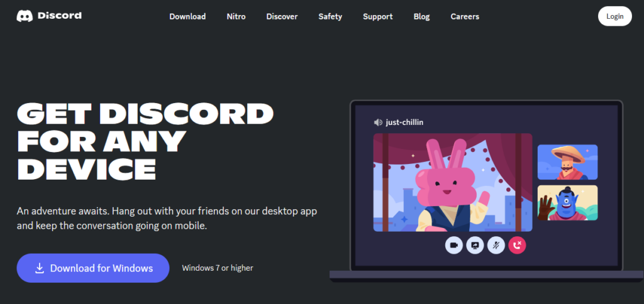Click the Discord logo in header

click(49, 16)
